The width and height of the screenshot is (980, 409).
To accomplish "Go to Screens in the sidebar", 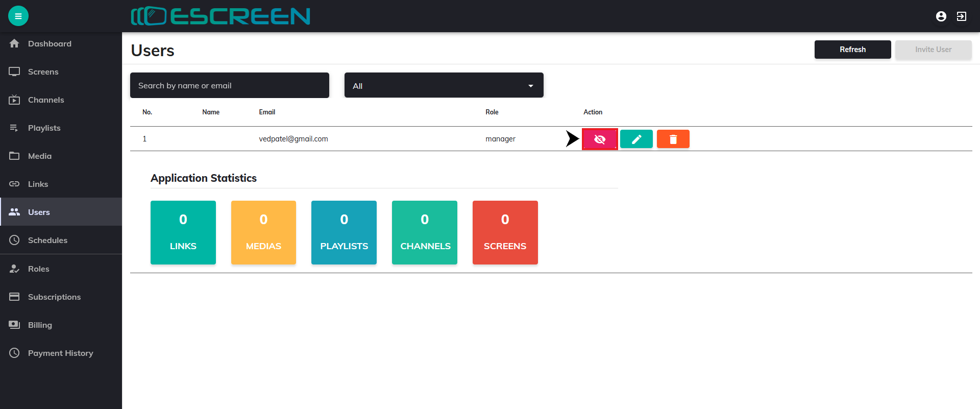I will pyautogui.click(x=43, y=72).
